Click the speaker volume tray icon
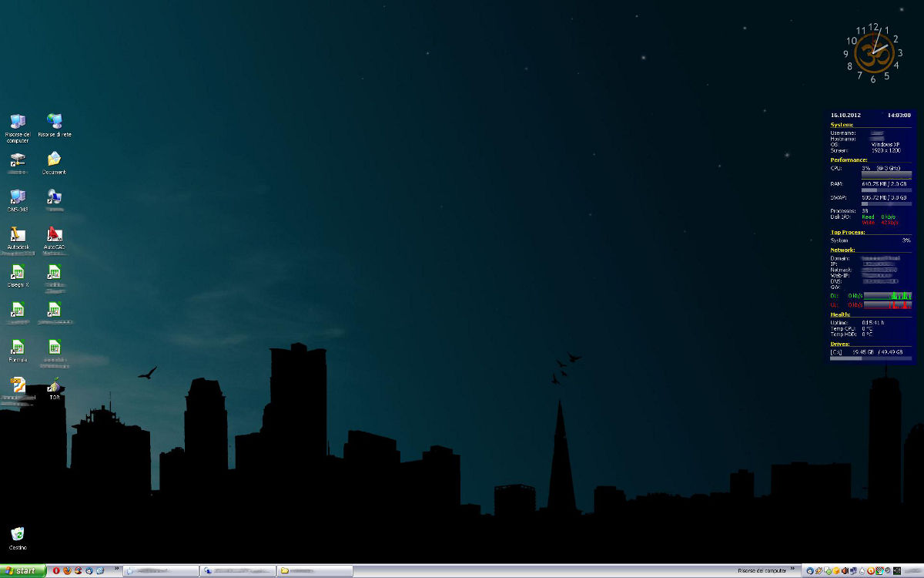Screen dimensions: 924x578 tap(844, 571)
